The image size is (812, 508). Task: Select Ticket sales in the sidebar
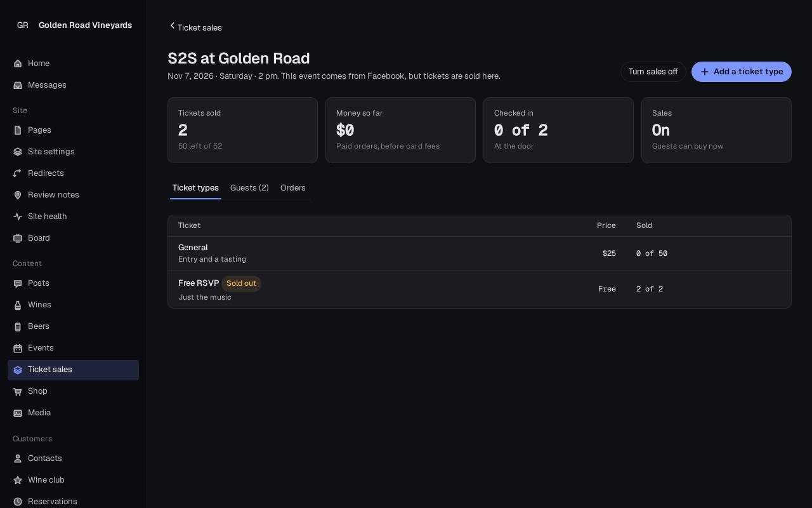tap(73, 370)
